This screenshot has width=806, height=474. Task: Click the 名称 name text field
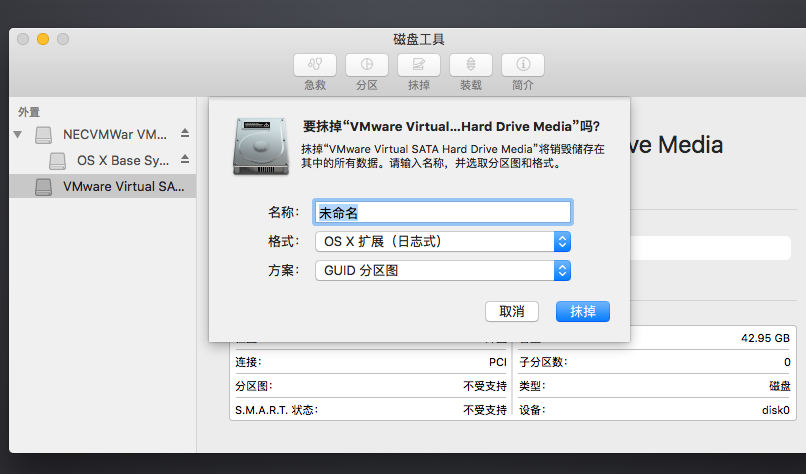(442, 212)
